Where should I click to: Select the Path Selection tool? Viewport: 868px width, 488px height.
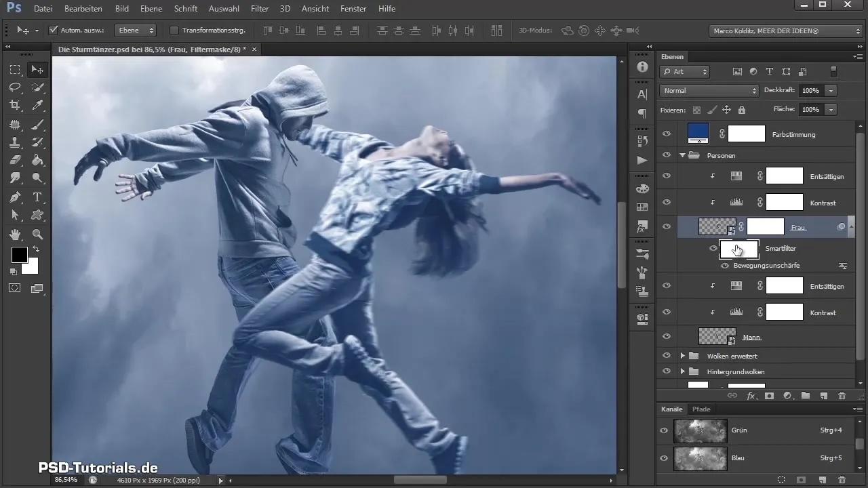click(x=15, y=215)
